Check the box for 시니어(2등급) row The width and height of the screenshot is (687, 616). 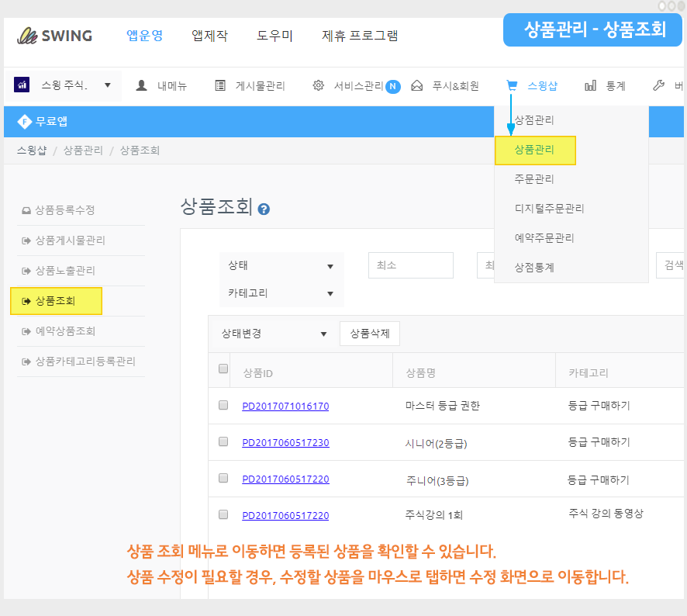223,441
